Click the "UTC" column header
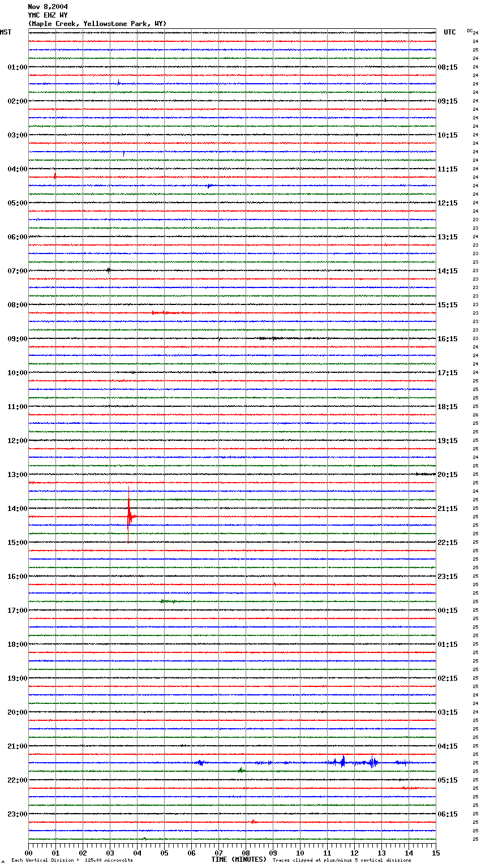 click(x=450, y=32)
